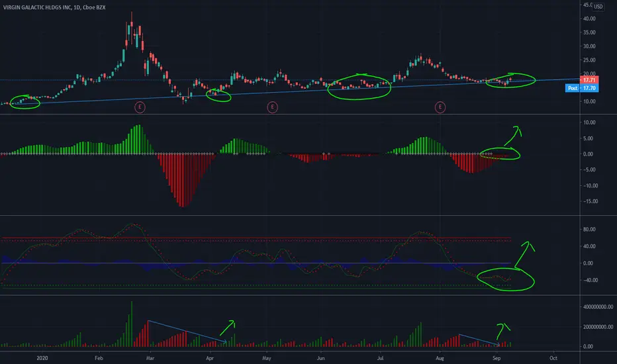617x364 pixels.
Task: Click the Mar label on time axis
Action: [x=150, y=358]
